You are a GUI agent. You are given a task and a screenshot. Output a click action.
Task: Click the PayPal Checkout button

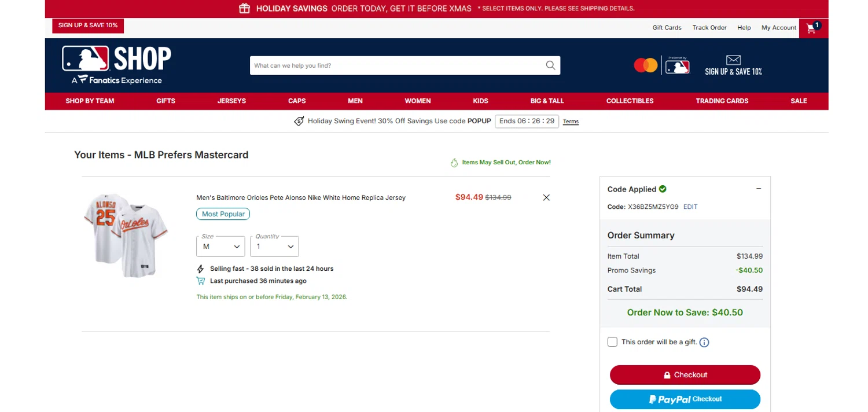685,399
